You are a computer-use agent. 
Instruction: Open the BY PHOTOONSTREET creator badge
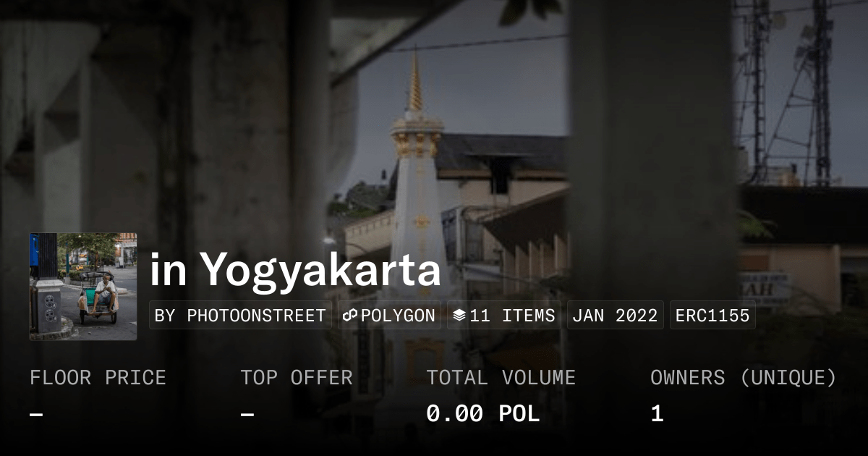pos(240,316)
